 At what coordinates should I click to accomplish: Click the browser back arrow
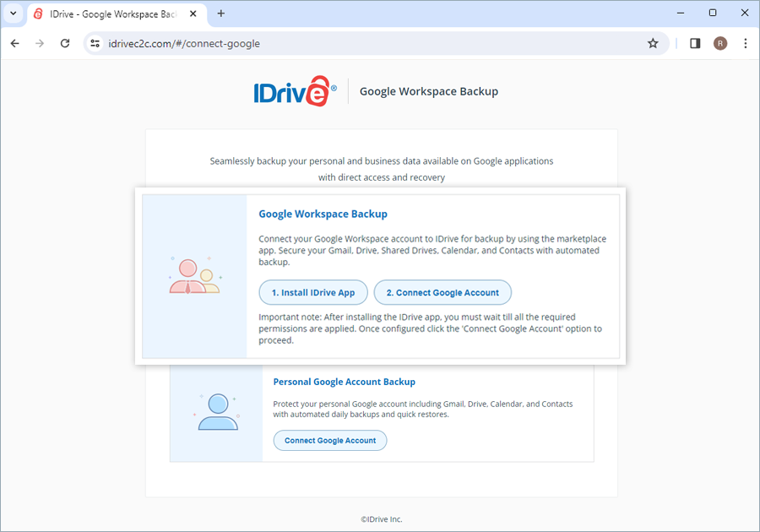click(15, 44)
